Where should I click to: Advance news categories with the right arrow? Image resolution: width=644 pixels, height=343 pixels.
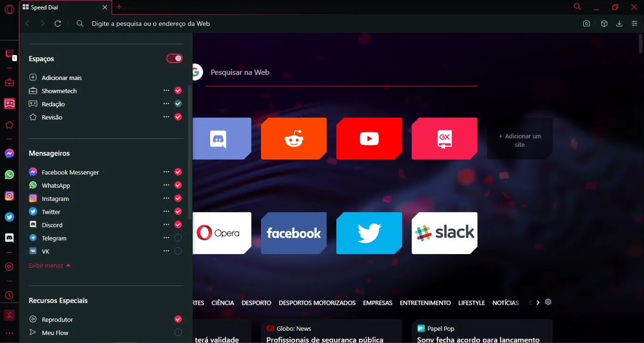[538, 303]
